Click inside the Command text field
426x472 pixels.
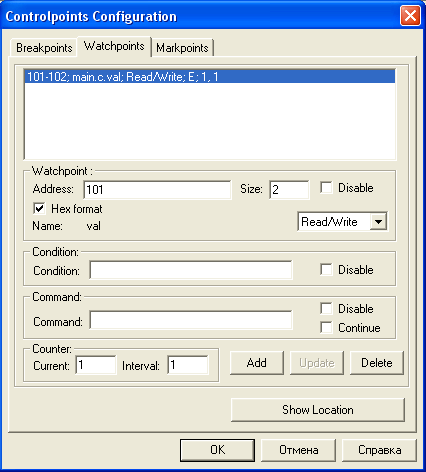tap(191, 321)
